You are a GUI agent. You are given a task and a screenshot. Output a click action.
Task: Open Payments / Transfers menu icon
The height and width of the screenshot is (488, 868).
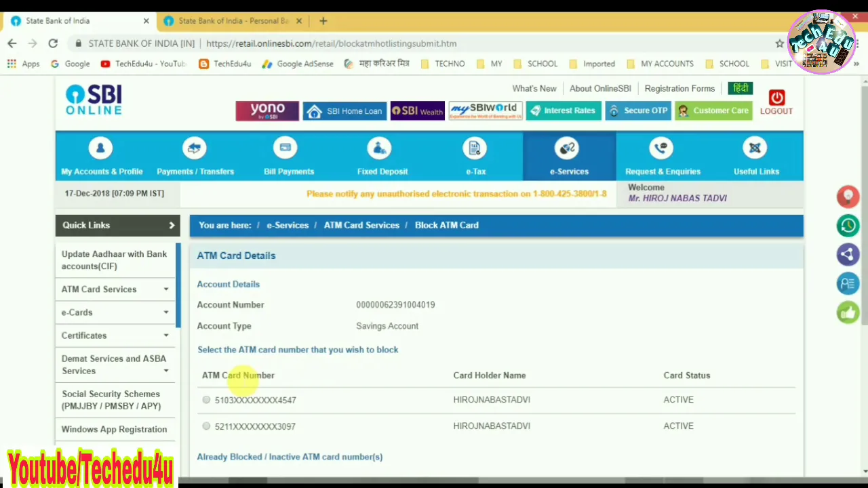(x=195, y=148)
